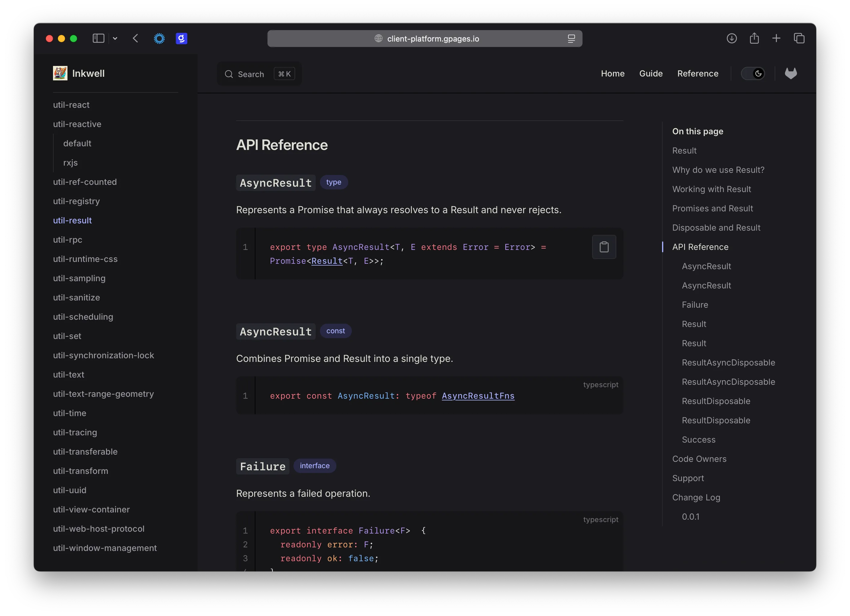Select rxjs under util-reactive
The image size is (850, 616).
70,163
